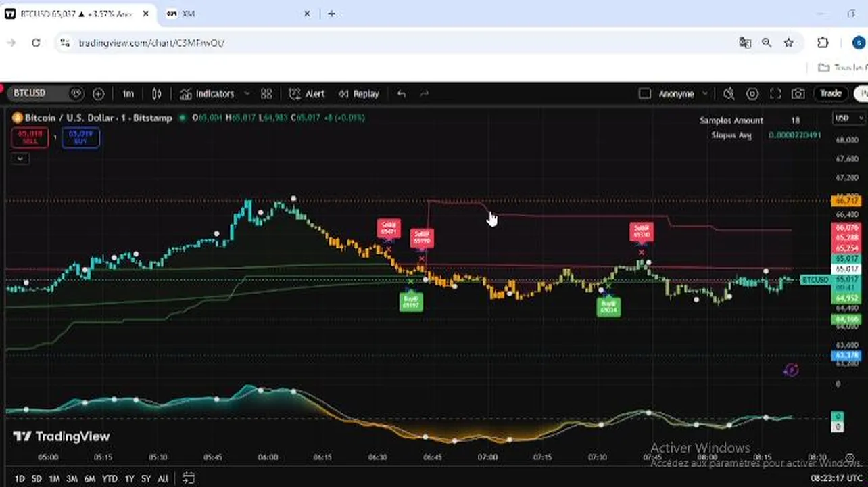The width and height of the screenshot is (868, 487).
Task: Open the Indicators dialog
Action: 207,94
